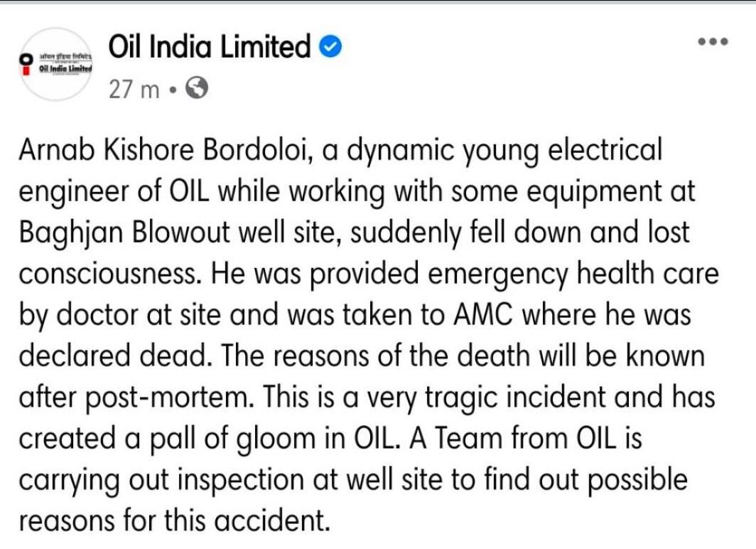Click the final words reasons for this accident

174,521
